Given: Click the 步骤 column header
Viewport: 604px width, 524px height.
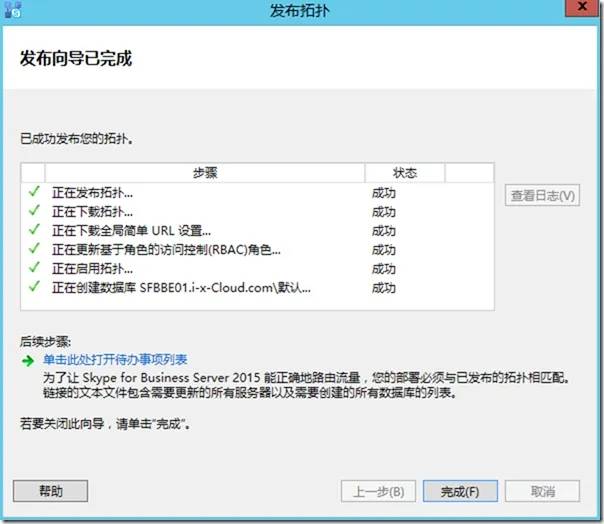Looking at the screenshot, I should [205, 173].
